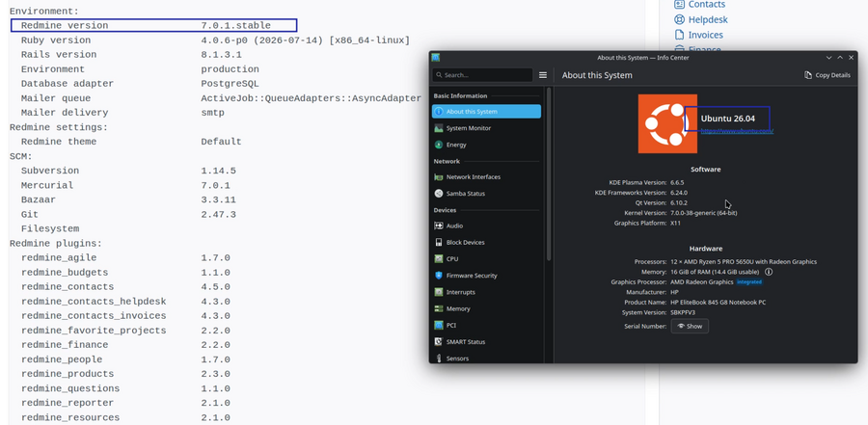
Task: Click the redmine_budgets plugin row
Action: click(x=125, y=273)
